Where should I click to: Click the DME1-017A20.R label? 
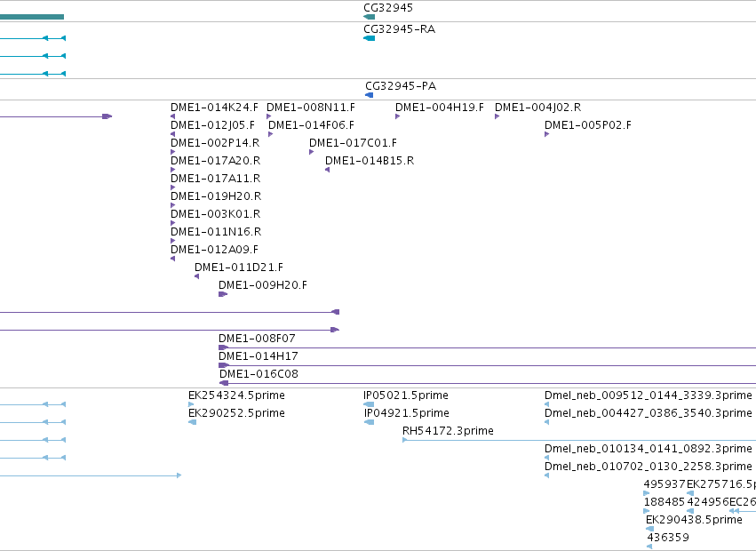(x=216, y=161)
